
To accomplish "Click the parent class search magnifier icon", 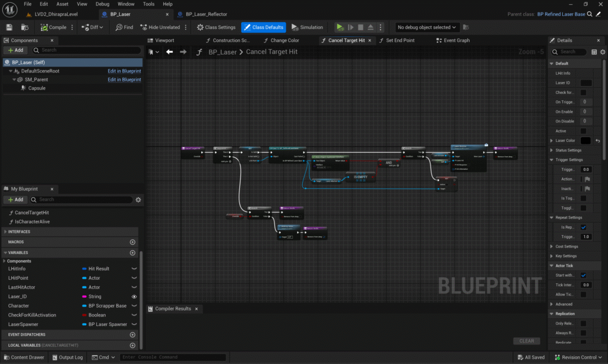I will point(590,14).
